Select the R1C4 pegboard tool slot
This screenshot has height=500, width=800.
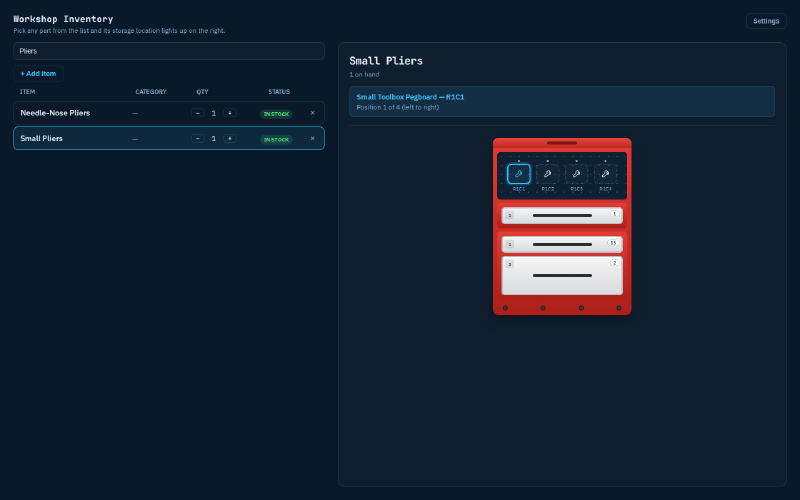[x=605, y=174]
